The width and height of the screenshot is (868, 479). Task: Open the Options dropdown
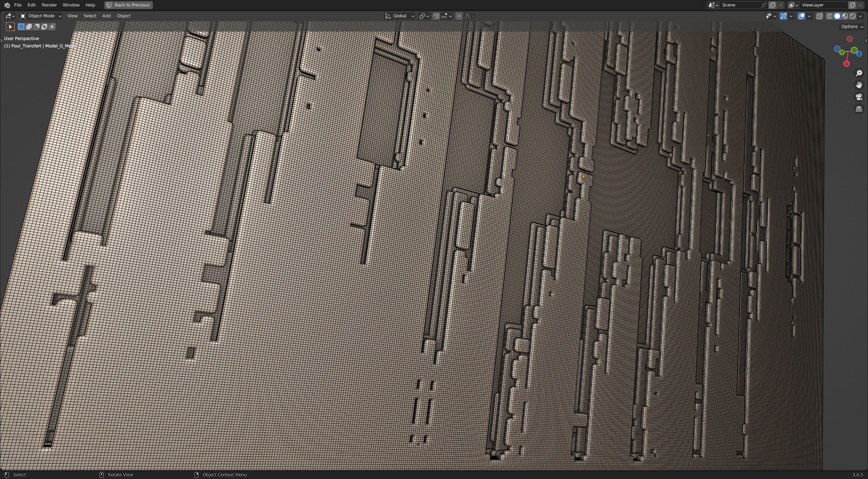click(852, 27)
